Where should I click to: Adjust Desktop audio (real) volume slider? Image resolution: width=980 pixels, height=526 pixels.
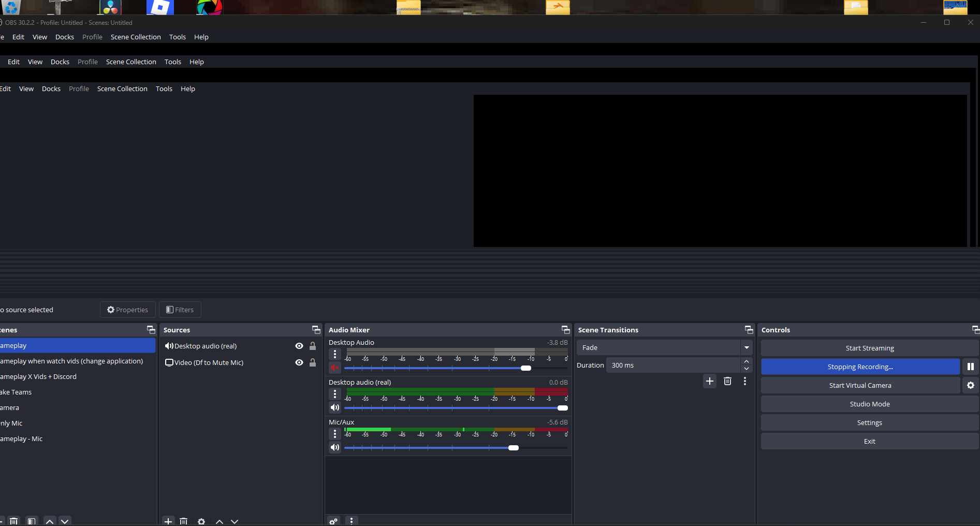[456, 408]
